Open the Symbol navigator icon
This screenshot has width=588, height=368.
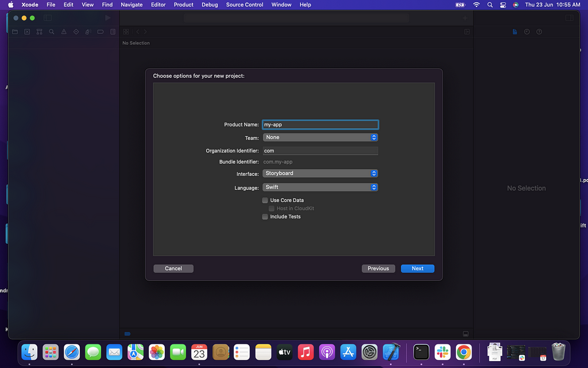40,32
